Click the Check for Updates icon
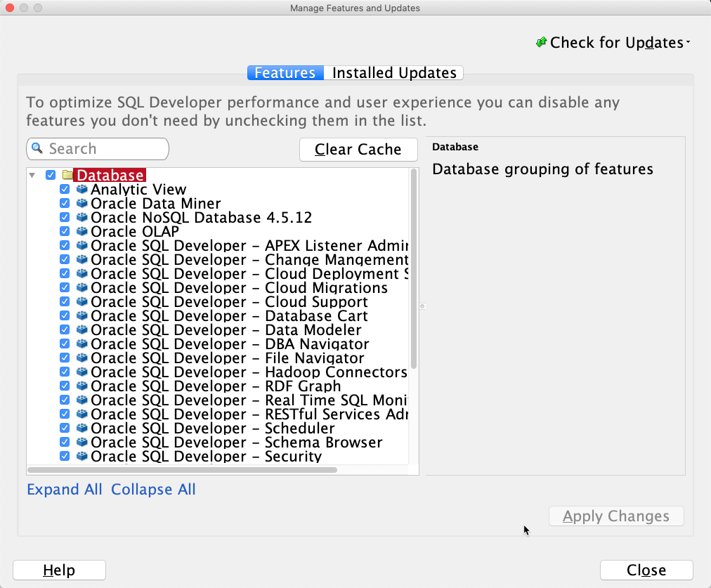This screenshot has height=588, width=711. point(541,42)
